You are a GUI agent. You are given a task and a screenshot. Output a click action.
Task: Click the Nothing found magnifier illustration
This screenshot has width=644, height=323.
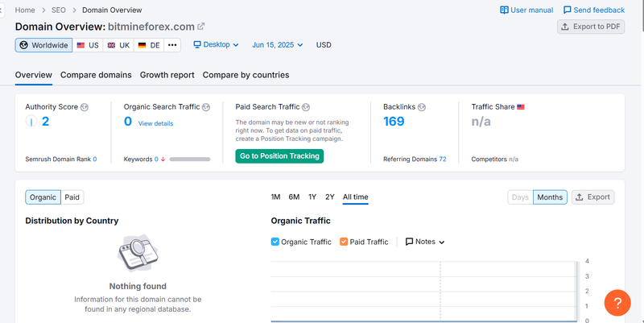[x=138, y=252]
